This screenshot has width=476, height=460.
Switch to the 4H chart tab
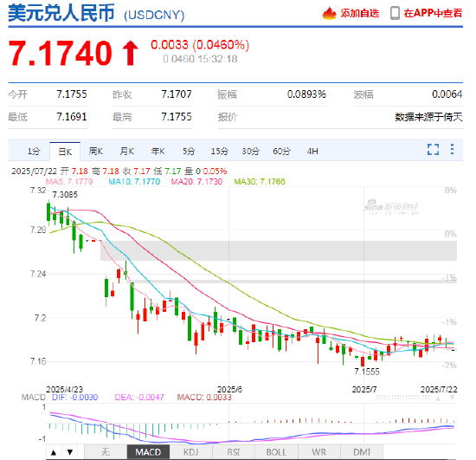coord(312,152)
